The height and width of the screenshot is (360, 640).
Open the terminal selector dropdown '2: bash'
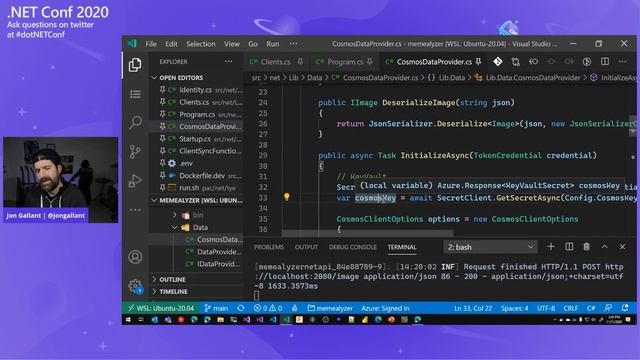click(490, 247)
